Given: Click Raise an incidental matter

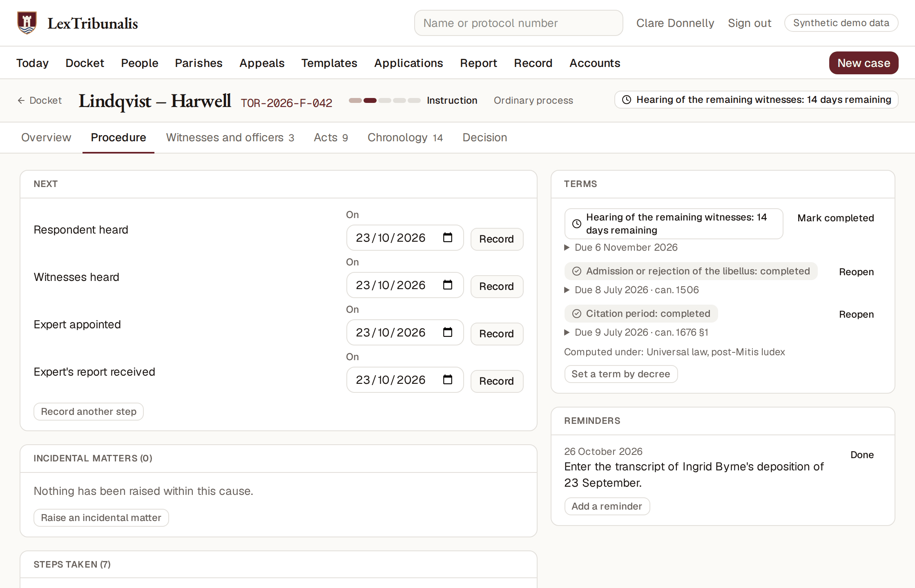Looking at the screenshot, I should click(101, 518).
